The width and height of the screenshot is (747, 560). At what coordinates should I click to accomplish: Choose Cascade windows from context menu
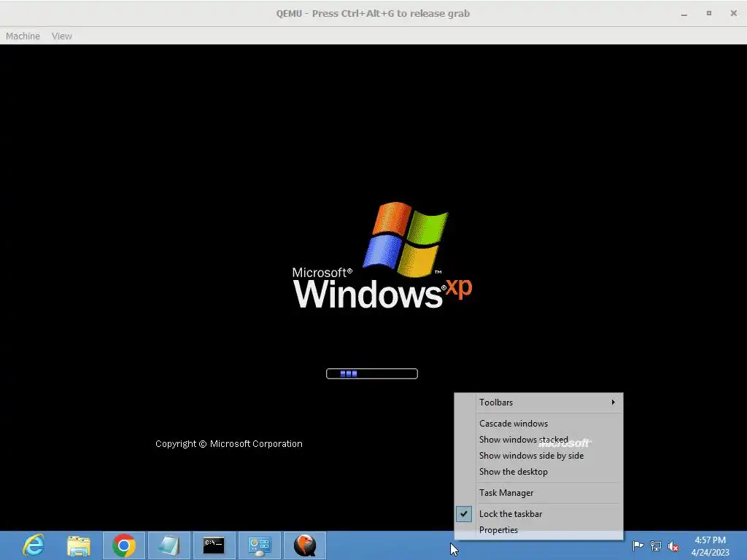[539, 424]
